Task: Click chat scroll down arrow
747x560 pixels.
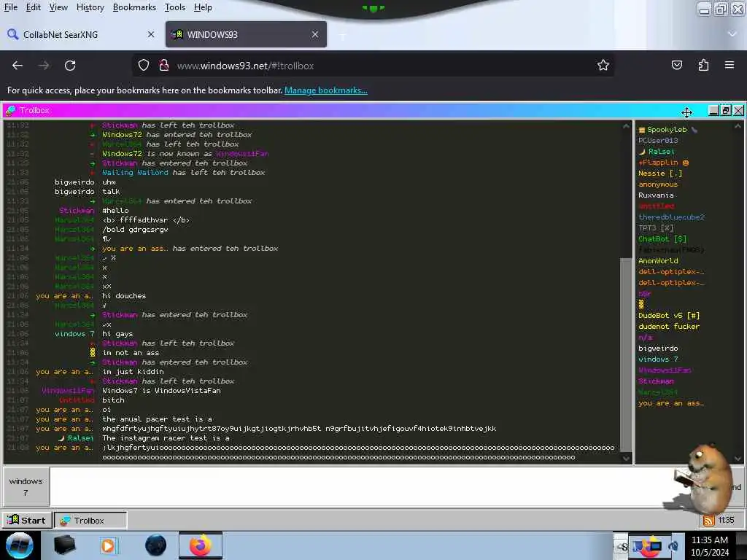Action: click(626, 458)
